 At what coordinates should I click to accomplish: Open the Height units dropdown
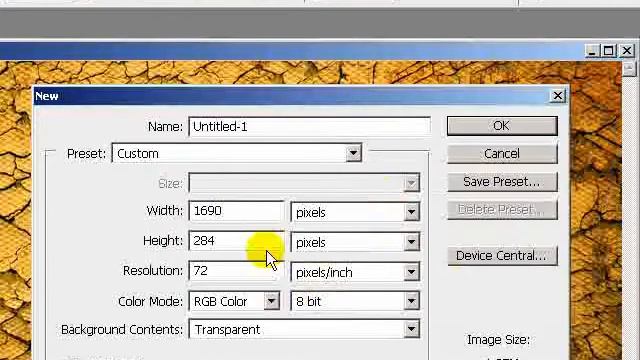[355, 242]
